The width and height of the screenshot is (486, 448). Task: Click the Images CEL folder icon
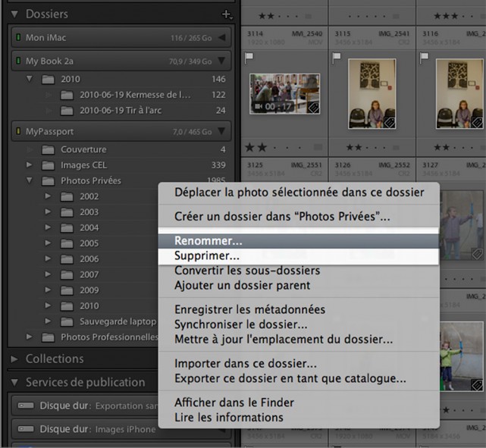pos(48,165)
